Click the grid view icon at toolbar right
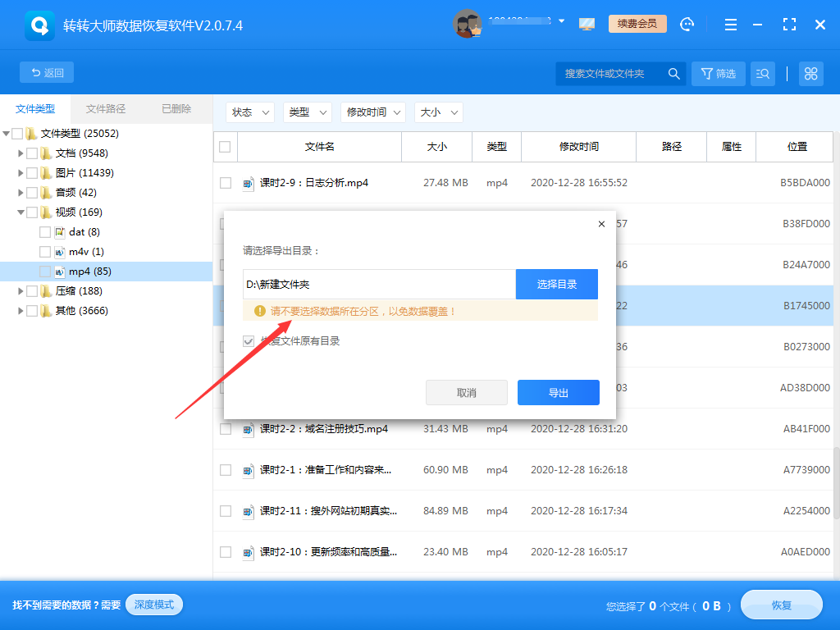The height and width of the screenshot is (630, 840). click(810, 73)
